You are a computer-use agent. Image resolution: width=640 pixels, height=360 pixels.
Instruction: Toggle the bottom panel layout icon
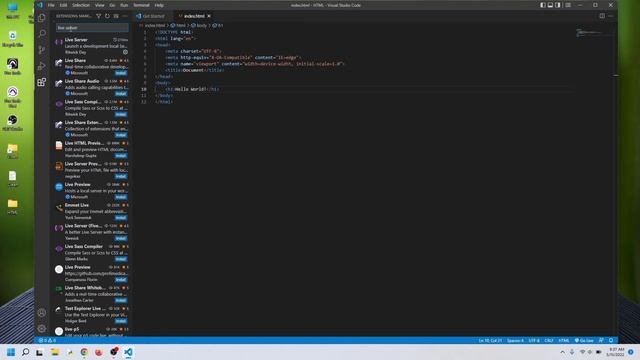click(x=550, y=5)
